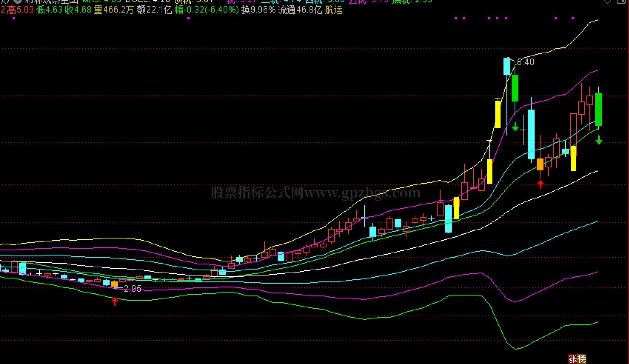Image resolution: width=629 pixels, height=364 pixels.
Task: Open the www.gpzbgs.com watermark link
Action: click(x=362, y=193)
